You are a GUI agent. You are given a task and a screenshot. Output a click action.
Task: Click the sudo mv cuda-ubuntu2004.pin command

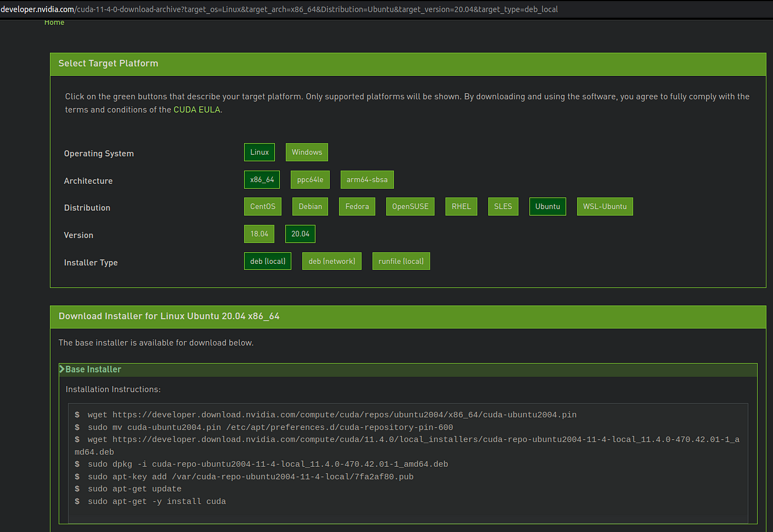pyautogui.click(x=264, y=428)
